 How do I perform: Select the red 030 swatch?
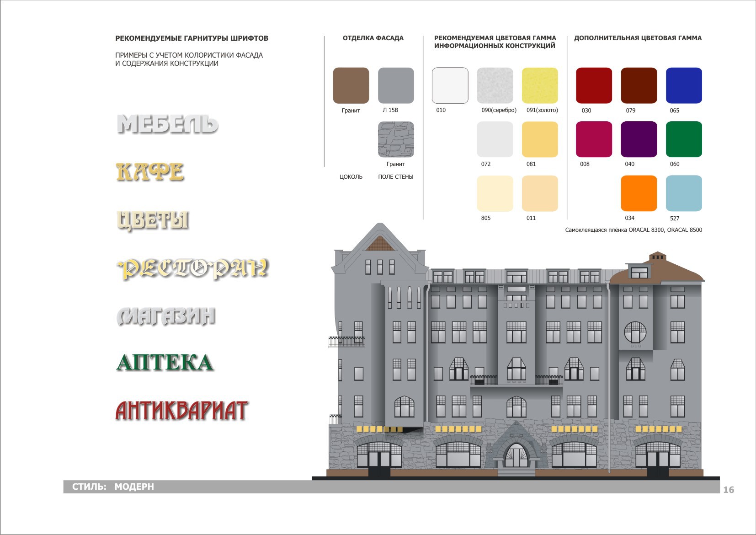pyautogui.click(x=594, y=86)
